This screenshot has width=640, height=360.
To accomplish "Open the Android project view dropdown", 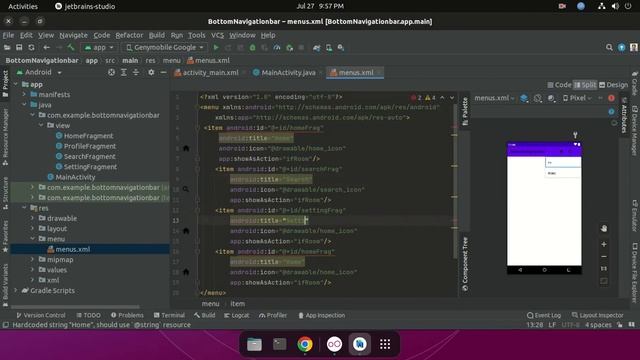I will 39,72.
